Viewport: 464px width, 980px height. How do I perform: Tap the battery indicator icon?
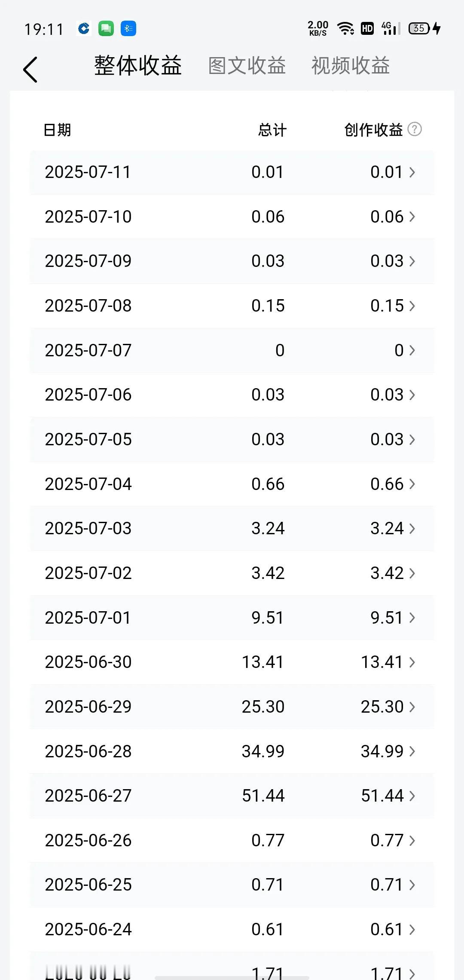click(x=424, y=28)
